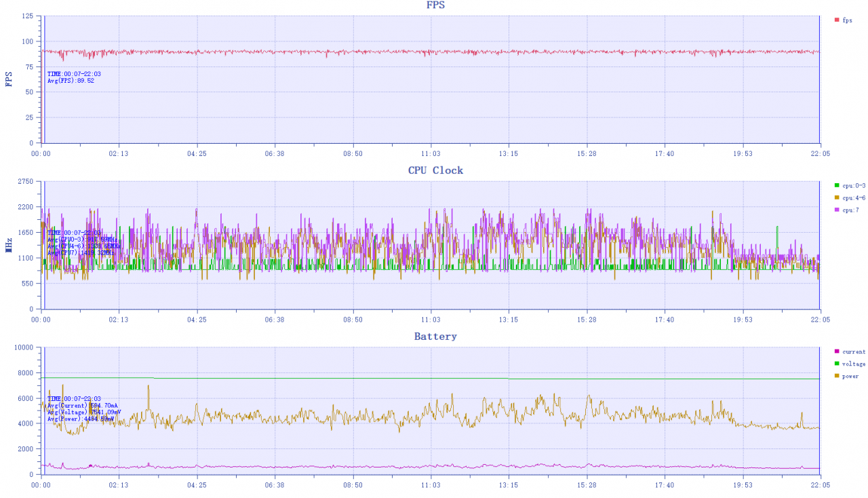Click the red fps legend swatch

click(837, 20)
